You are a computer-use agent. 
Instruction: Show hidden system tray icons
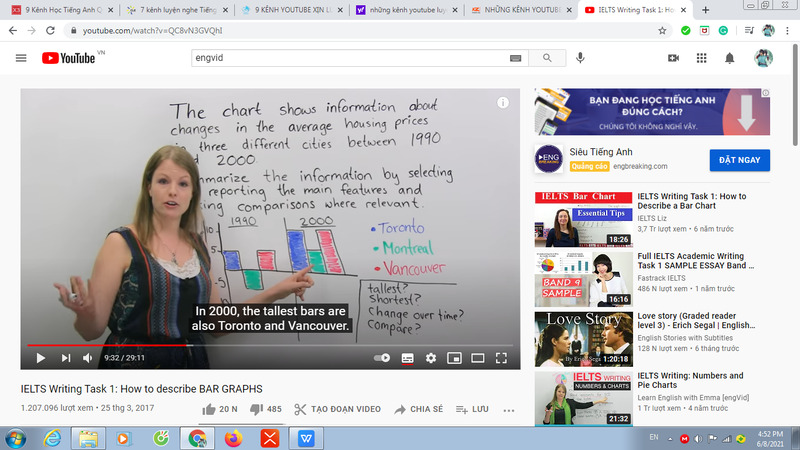pos(670,439)
